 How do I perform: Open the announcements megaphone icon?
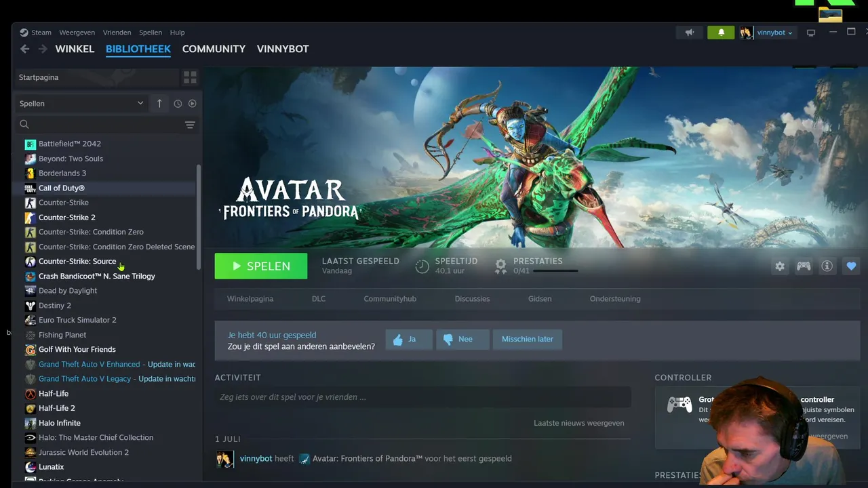pyautogui.click(x=690, y=33)
